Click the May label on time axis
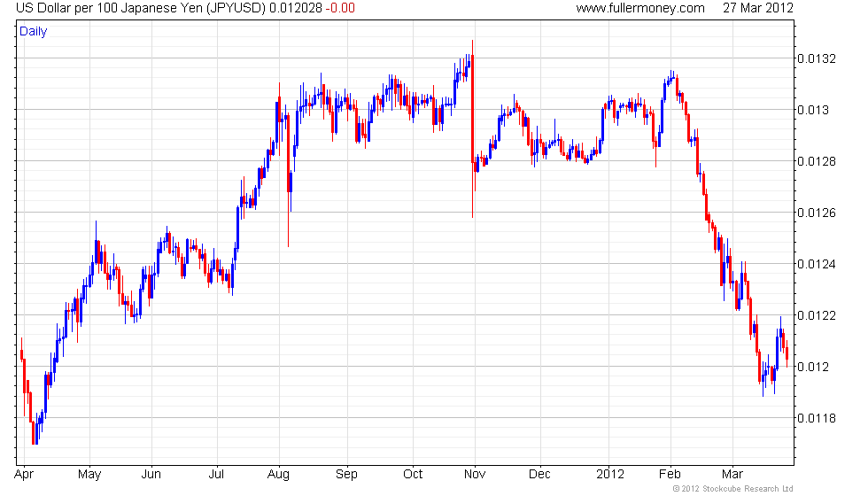The image size is (868, 496). point(89,475)
